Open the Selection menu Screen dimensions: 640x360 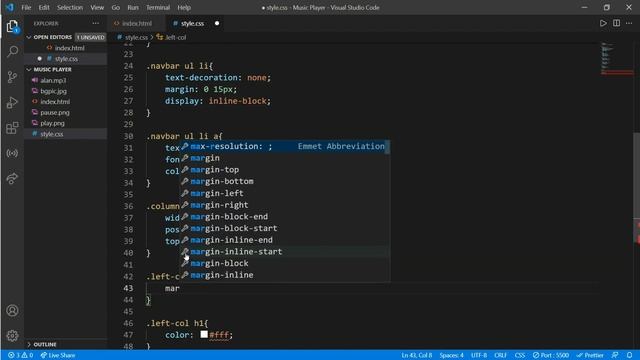tap(70, 7)
